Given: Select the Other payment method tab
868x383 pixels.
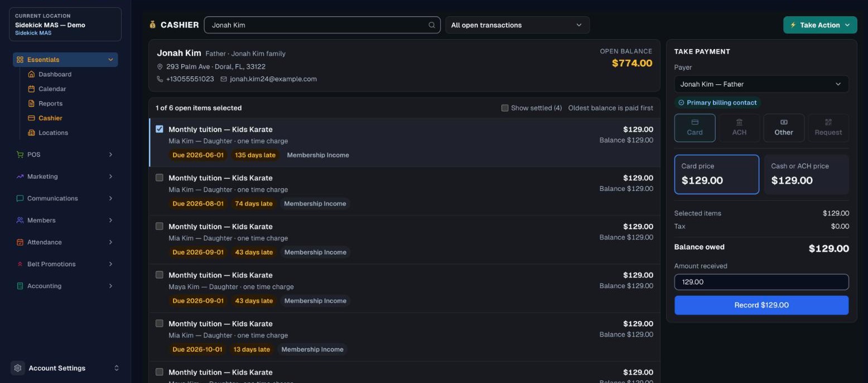Looking at the screenshot, I should tap(784, 128).
